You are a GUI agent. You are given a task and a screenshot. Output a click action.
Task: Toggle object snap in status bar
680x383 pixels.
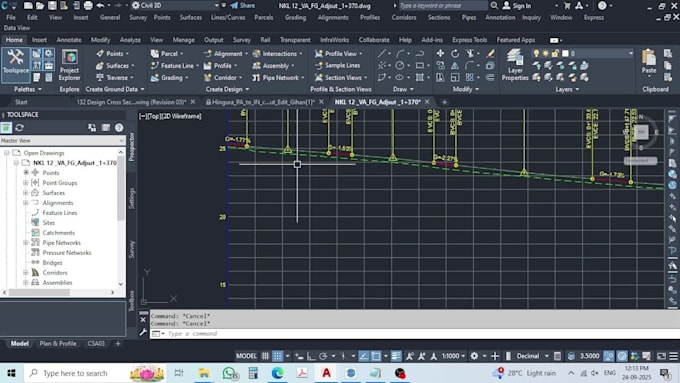point(376,356)
